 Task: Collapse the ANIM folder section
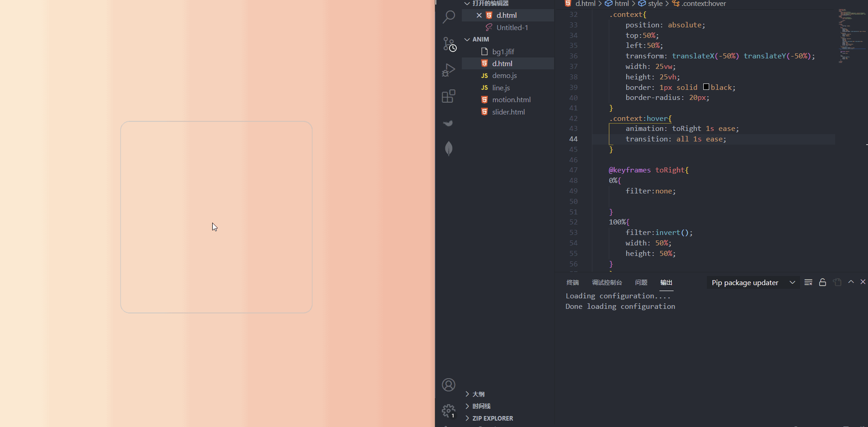(467, 39)
